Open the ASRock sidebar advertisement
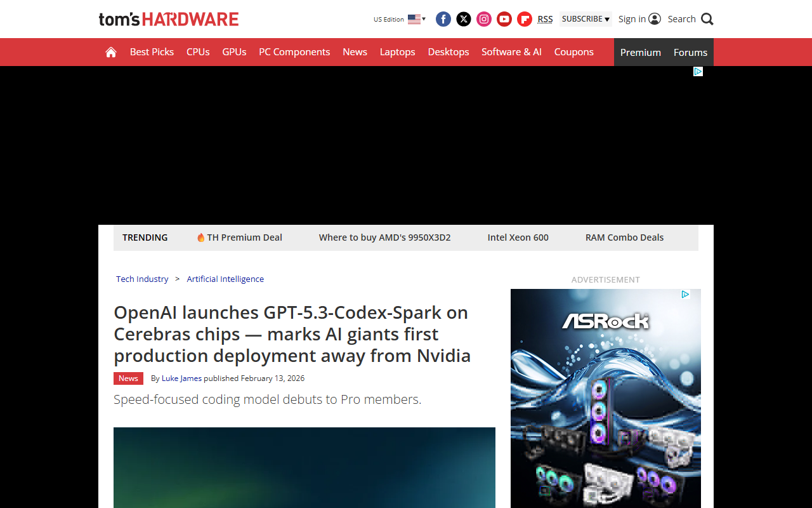Screen dimensions: 812x508 pyautogui.click(x=606, y=398)
